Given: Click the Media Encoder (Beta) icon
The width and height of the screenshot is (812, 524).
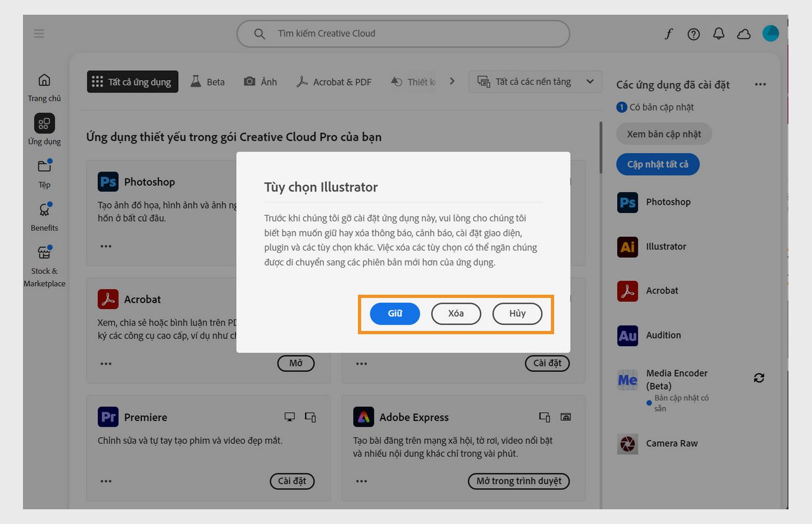Looking at the screenshot, I should pyautogui.click(x=628, y=380).
